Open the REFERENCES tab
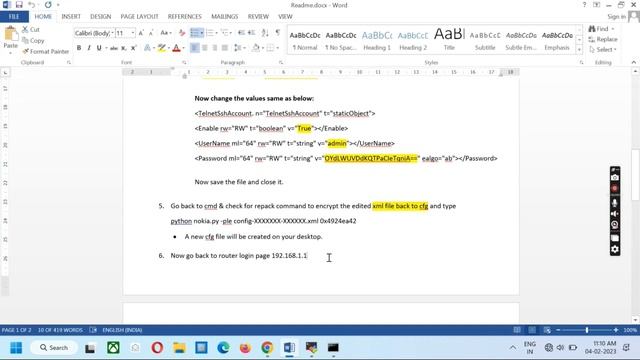The height and width of the screenshot is (360, 640). [184, 16]
